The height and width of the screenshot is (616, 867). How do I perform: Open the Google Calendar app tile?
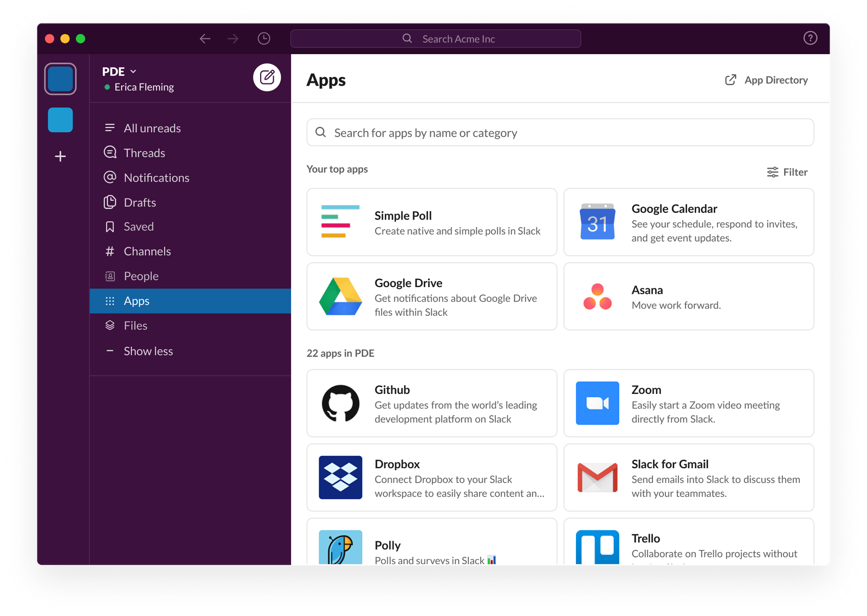688,222
